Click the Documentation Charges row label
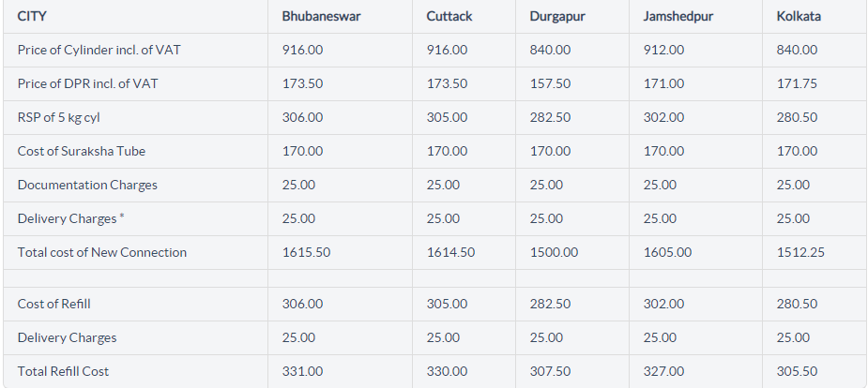This screenshot has height=388, width=868. click(87, 185)
